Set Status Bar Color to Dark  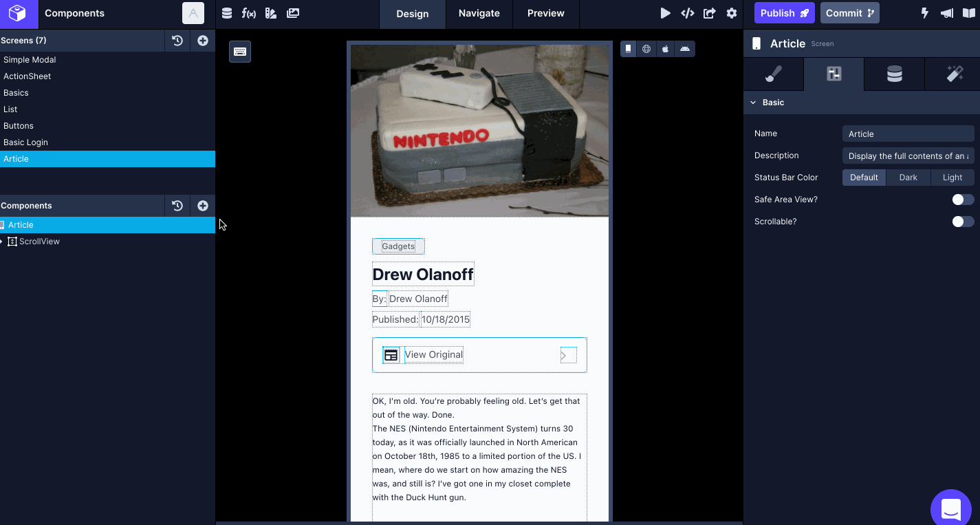point(908,178)
